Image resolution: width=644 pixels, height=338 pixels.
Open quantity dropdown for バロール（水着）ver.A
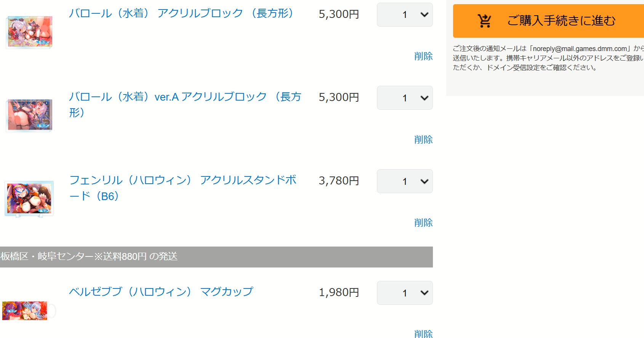pyautogui.click(x=405, y=98)
